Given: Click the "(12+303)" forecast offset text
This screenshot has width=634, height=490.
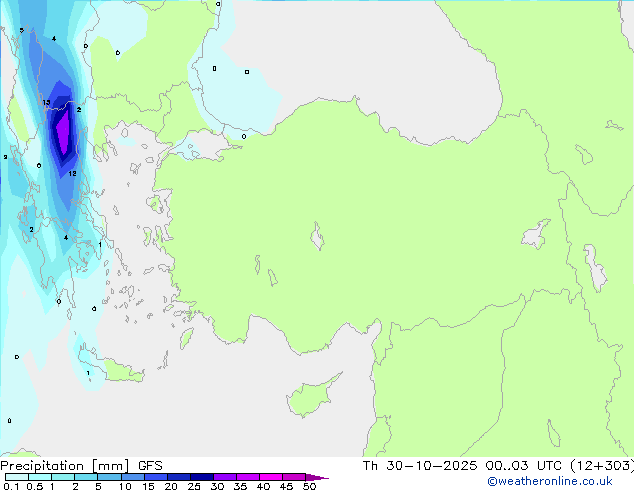Looking at the screenshot, I should point(602,466).
